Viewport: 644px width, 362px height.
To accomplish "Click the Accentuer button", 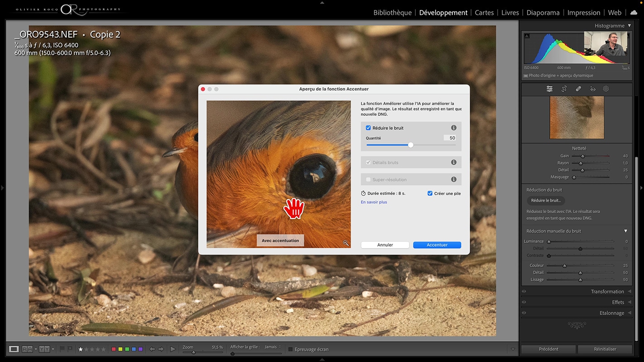I will (x=437, y=245).
